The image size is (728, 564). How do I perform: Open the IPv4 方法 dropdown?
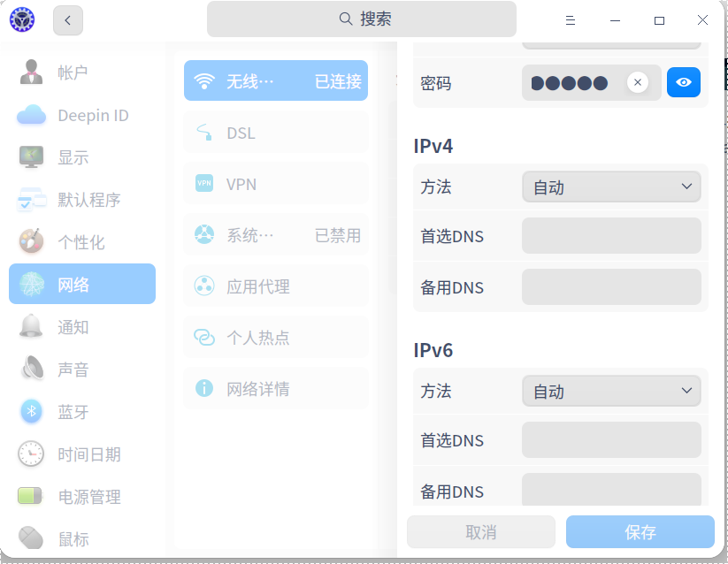coord(611,187)
